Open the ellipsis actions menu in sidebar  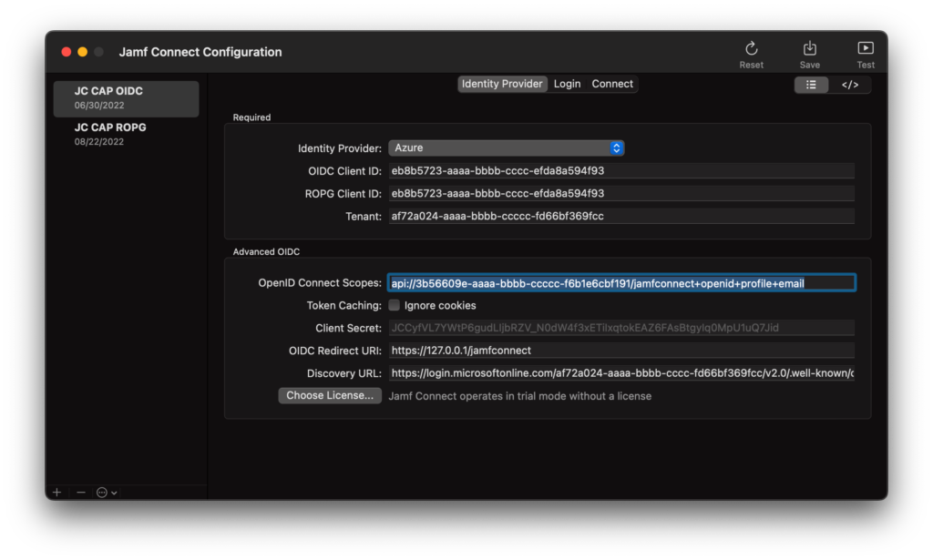(107, 493)
